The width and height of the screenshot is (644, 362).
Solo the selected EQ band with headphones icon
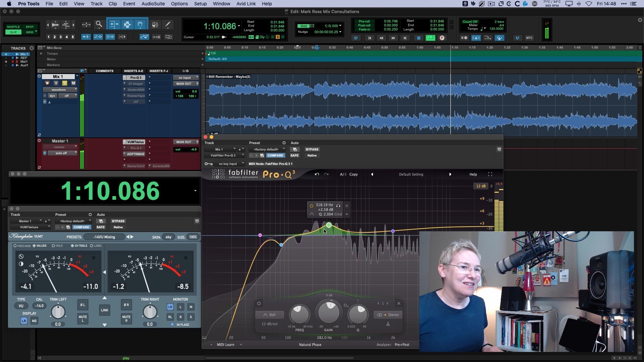(338, 205)
